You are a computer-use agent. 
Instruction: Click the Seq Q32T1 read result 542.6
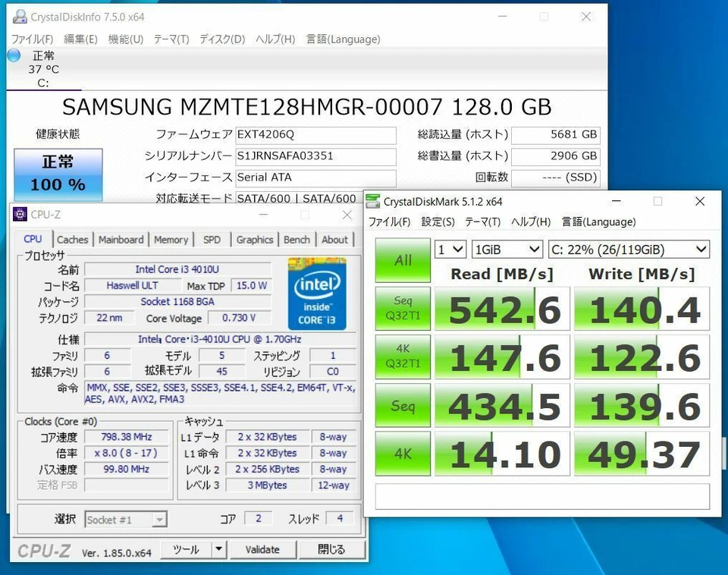tap(502, 309)
